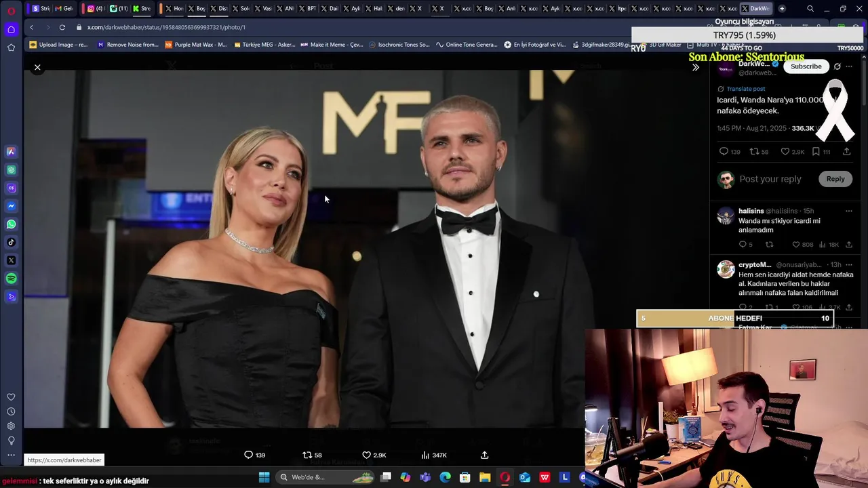
Task: Open the bookmarks star in Opera sidebar
Action: point(12,47)
